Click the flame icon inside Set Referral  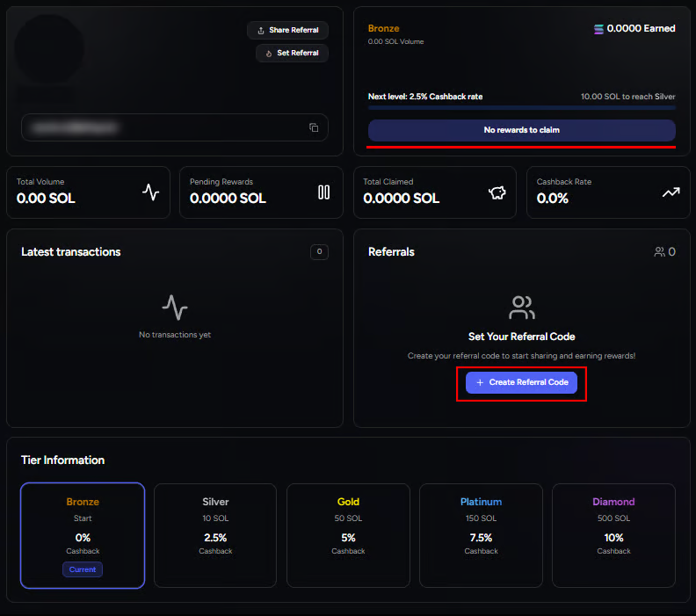tap(269, 54)
